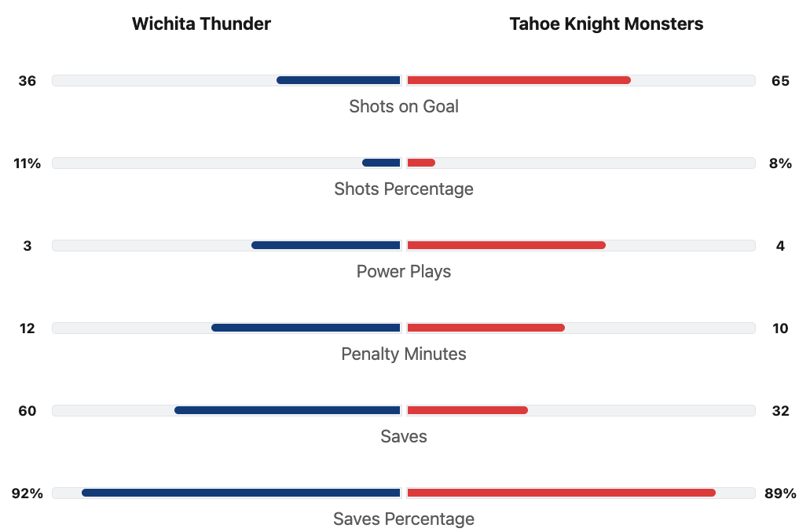Click Tahoe's 89% saves percentage value
The height and width of the screenshot is (532, 810).
pyautogui.click(x=780, y=493)
